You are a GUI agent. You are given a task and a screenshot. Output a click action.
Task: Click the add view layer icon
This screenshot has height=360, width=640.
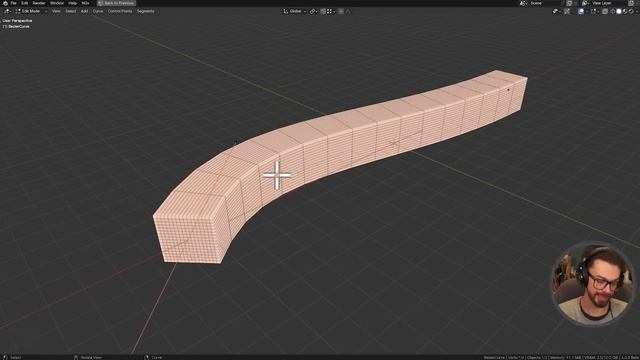click(631, 3)
